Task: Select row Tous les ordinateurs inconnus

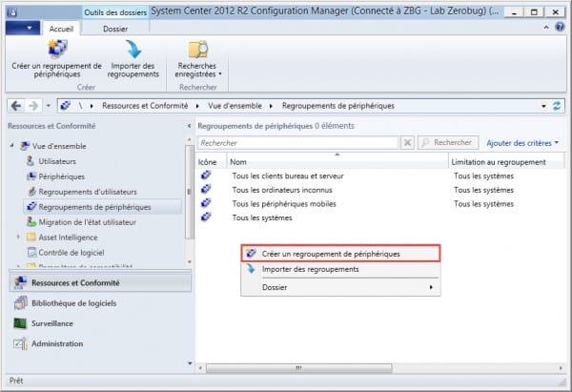Action: tap(379, 190)
